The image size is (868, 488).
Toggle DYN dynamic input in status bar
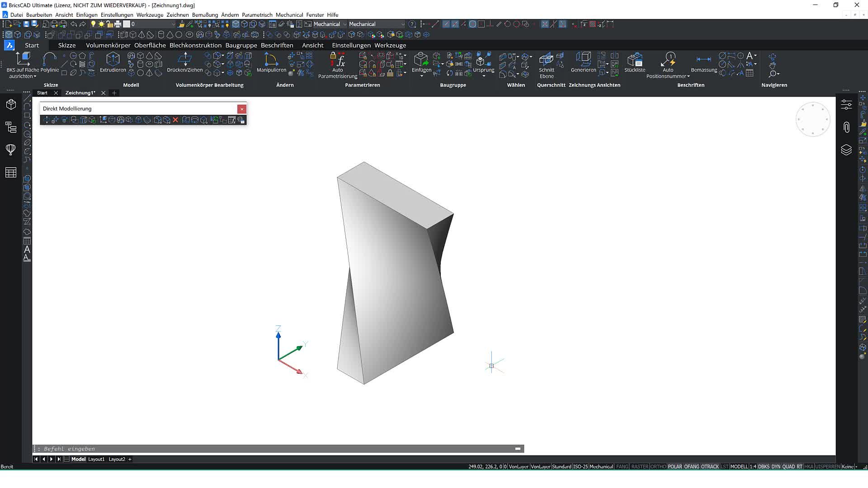(776, 467)
